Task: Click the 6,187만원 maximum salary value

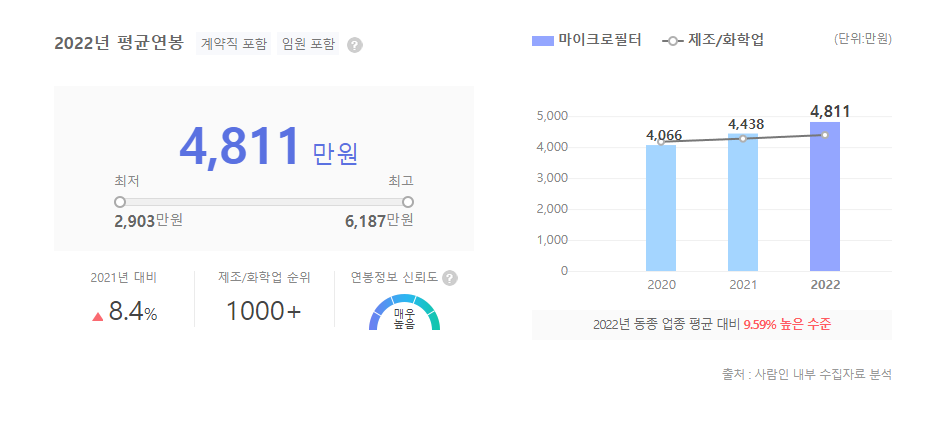Action: point(379,221)
